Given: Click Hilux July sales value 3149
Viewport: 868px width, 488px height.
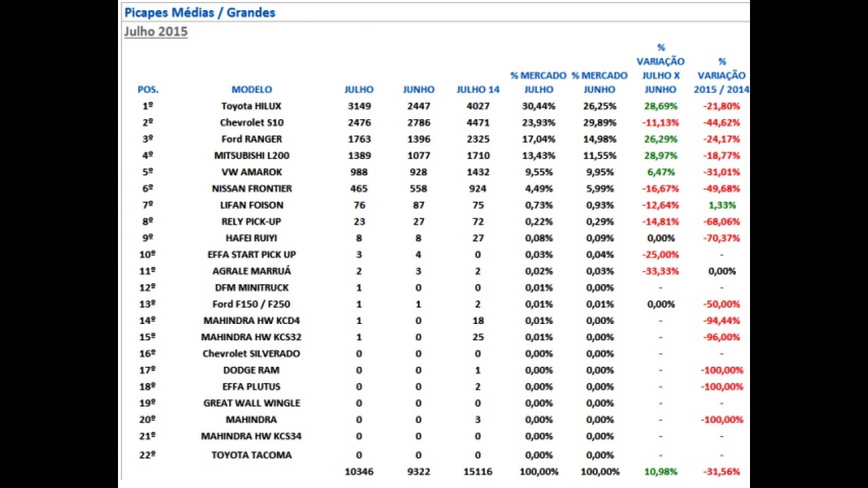Looking at the screenshot, I should (359, 106).
